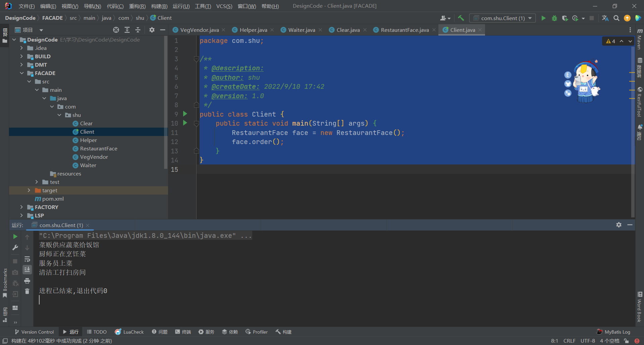644x345 pixels.
Task: Clear console with trash icon
Action: tap(27, 291)
